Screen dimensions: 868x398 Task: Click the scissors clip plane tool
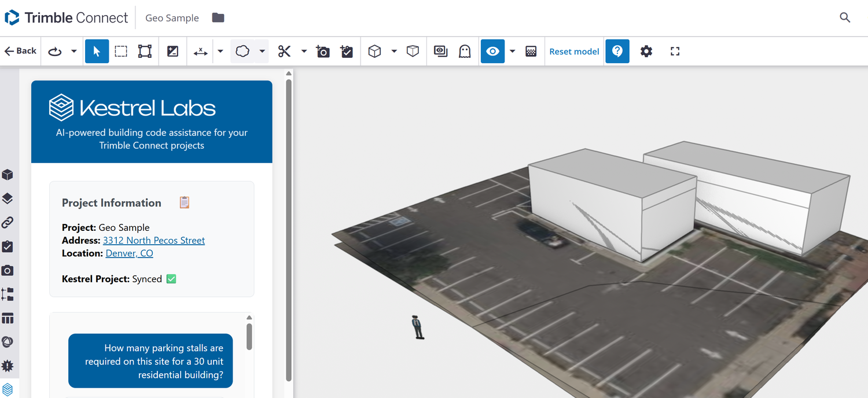point(284,51)
